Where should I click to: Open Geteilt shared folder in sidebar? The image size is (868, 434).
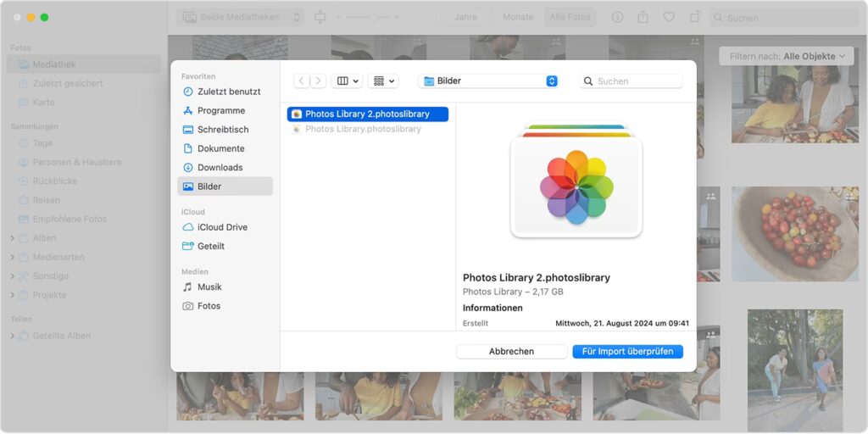tap(211, 246)
